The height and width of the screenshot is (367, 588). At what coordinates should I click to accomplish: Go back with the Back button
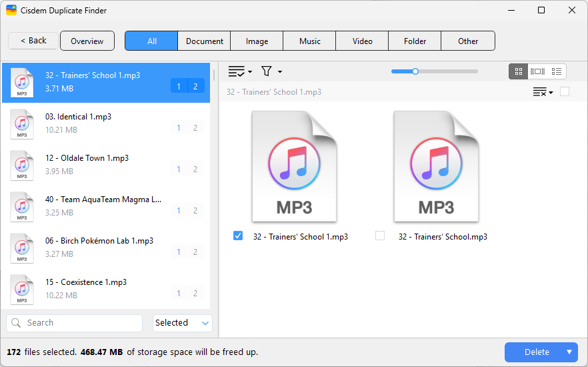tap(33, 41)
